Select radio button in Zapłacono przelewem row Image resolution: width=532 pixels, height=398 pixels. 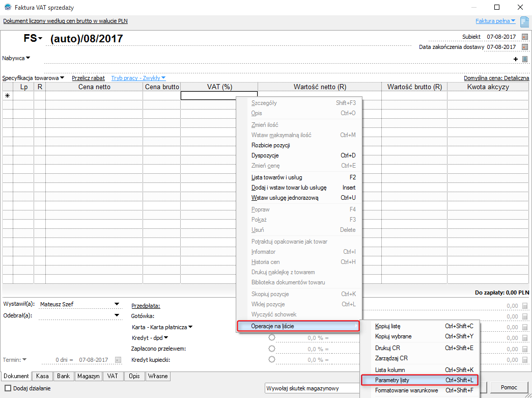click(272, 349)
